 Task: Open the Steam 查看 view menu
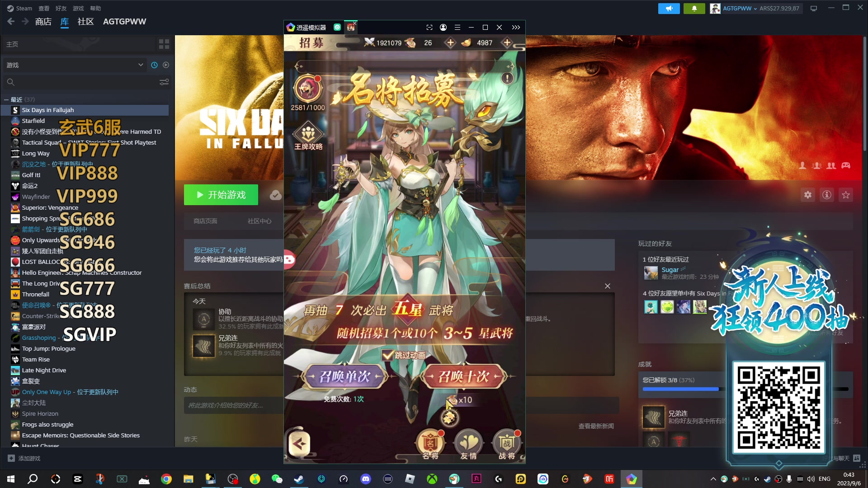44,8
